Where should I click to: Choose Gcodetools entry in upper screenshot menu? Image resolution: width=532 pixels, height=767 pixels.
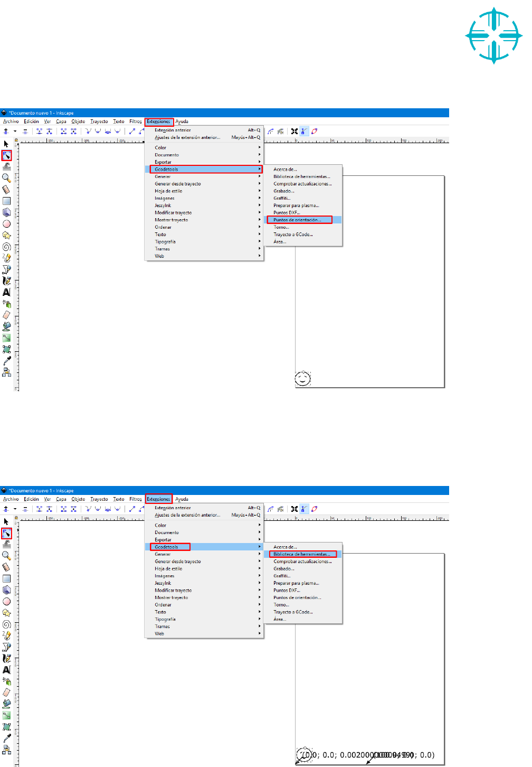(204, 169)
